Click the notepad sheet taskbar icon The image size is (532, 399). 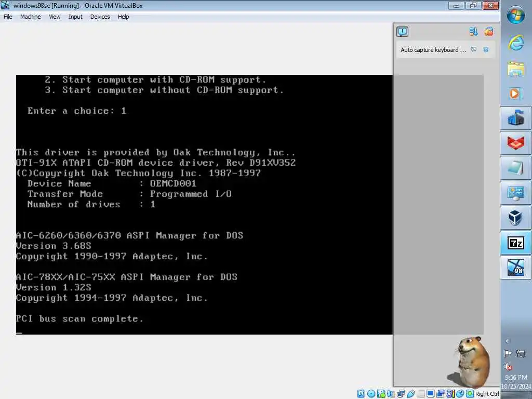click(x=516, y=168)
